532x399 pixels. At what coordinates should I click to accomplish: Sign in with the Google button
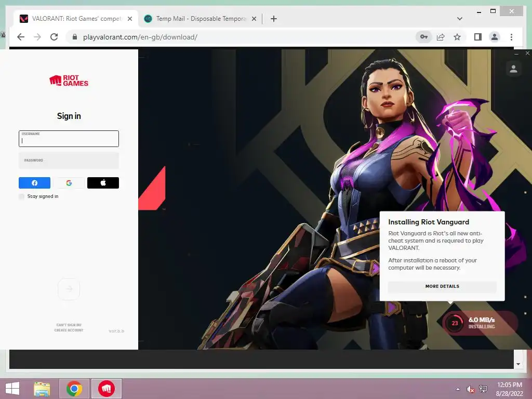(x=69, y=183)
